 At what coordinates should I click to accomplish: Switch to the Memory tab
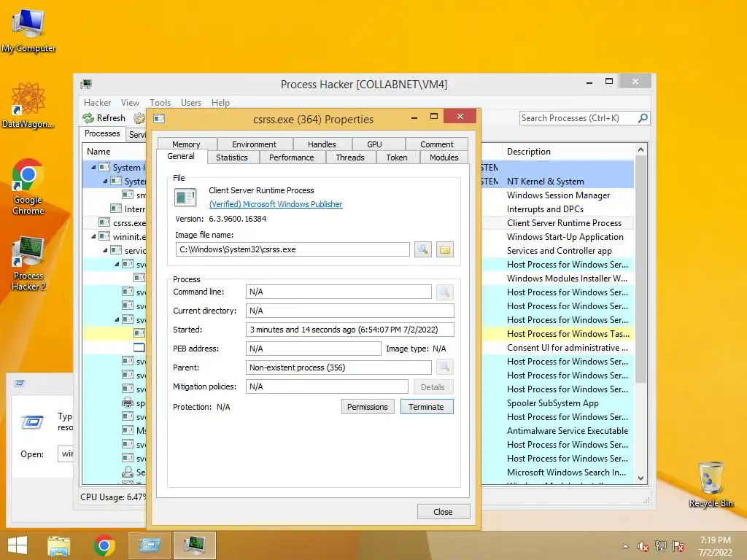coord(186,144)
